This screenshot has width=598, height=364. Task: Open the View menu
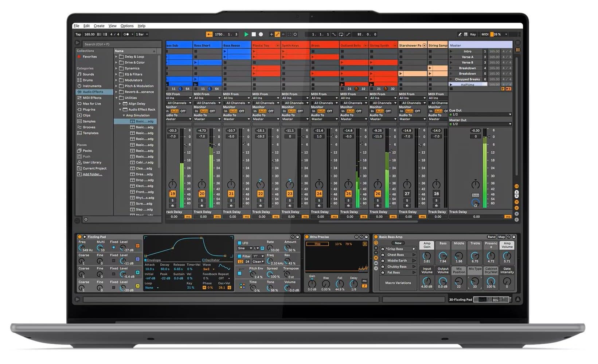[x=113, y=26]
